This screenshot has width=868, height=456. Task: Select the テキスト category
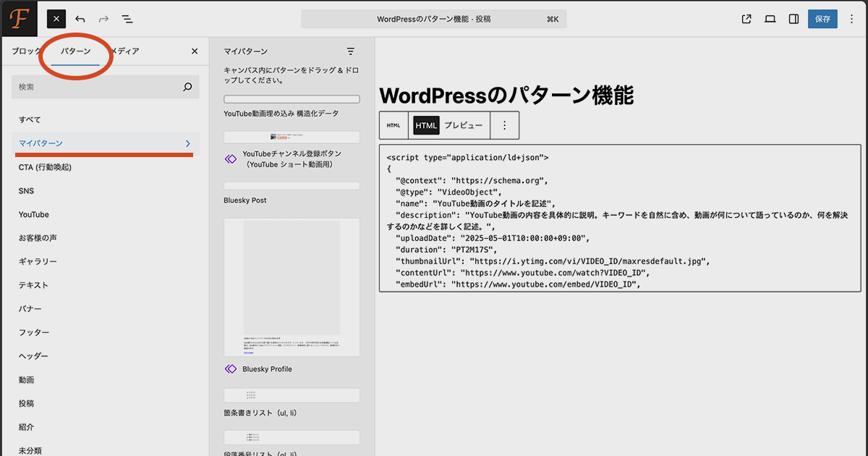tap(106, 285)
